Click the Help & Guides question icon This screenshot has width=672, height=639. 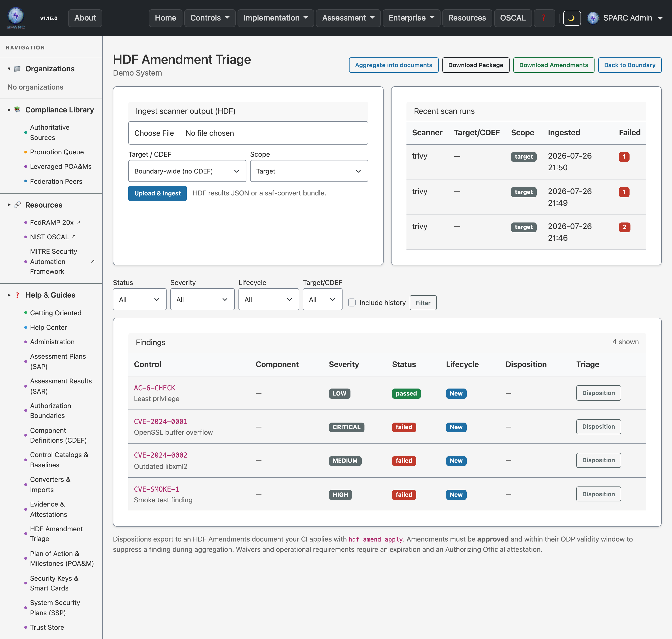click(17, 295)
